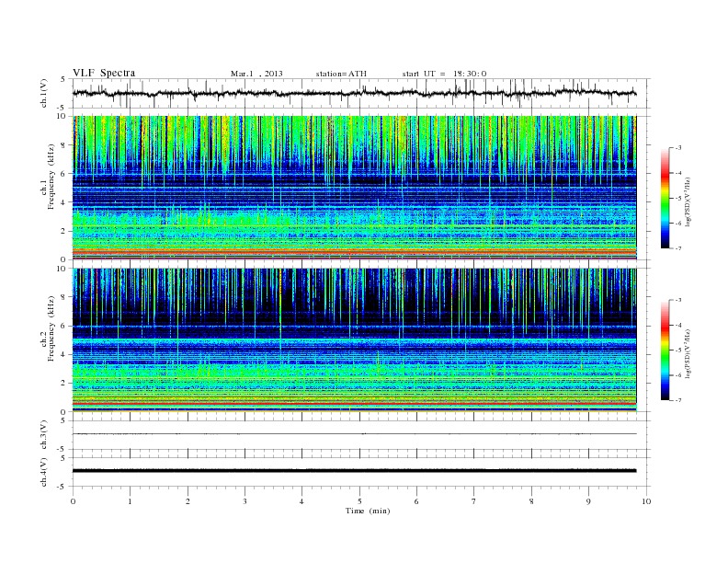Image resolution: width=728 pixels, height=563 pixels.
Task: Click the "5" tick on the time axis
Action: coord(359,501)
